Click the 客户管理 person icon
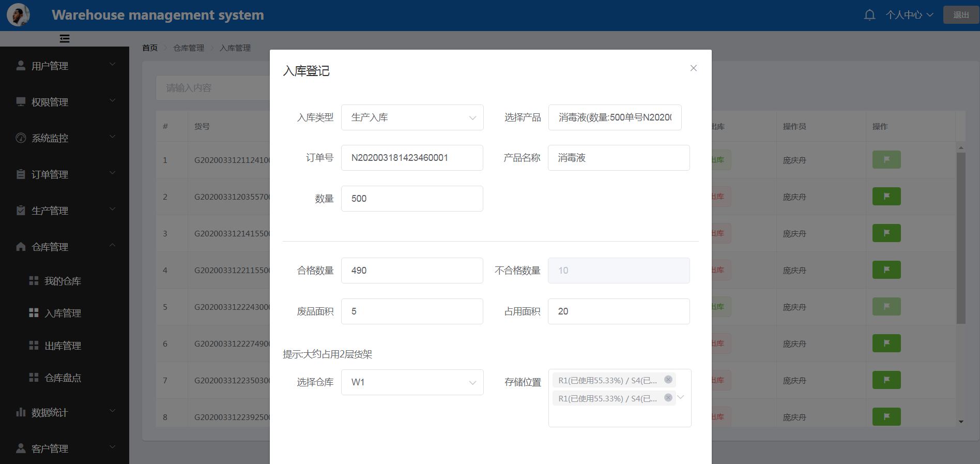The height and width of the screenshot is (464, 980). (21, 448)
